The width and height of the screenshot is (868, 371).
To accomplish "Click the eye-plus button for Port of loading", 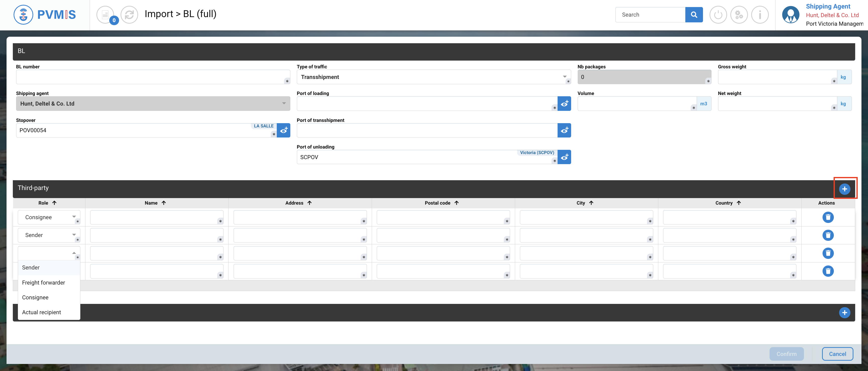I will click(564, 104).
